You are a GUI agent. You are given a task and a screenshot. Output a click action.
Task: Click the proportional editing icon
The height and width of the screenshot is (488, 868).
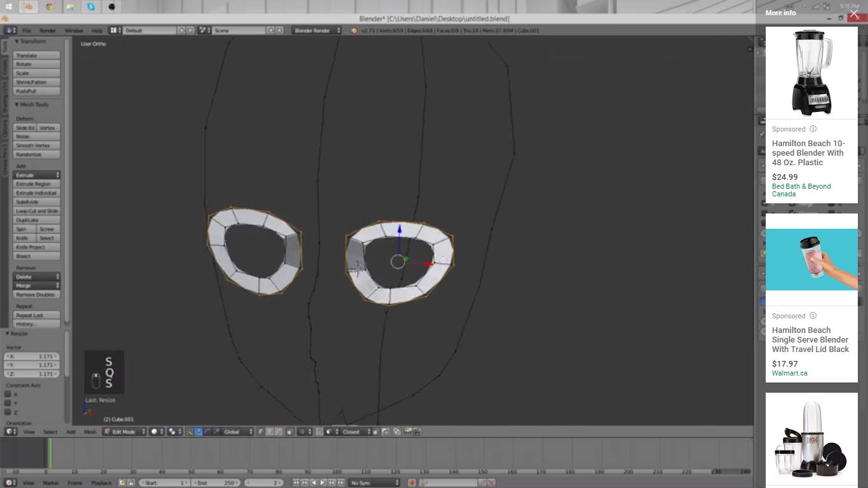point(304,432)
